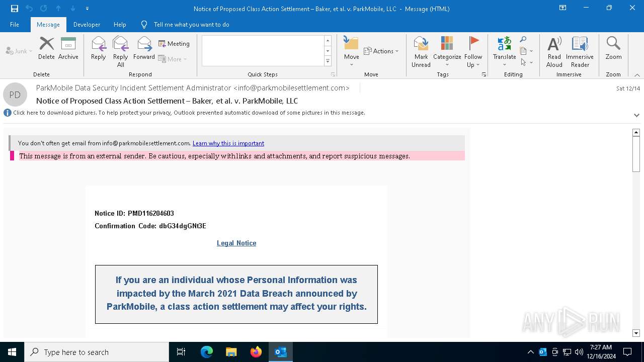Image resolution: width=644 pixels, height=362 pixels.
Task: Open the Select cursor dropdown in Editing
Action: pyautogui.click(x=526, y=62)
